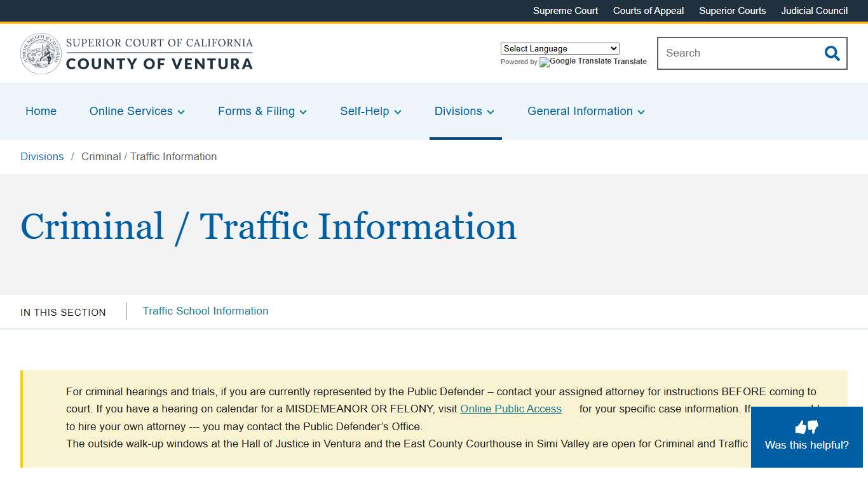This screenshot has height=488, width=868.
Task: Expand the General Information menu
Action: pos(585,111)
